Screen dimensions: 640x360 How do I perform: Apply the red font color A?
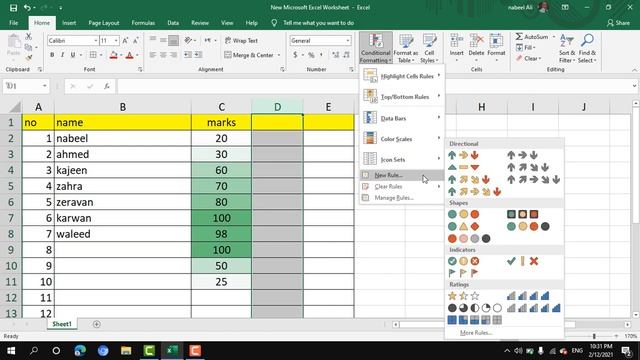click(x=130, y=55)
